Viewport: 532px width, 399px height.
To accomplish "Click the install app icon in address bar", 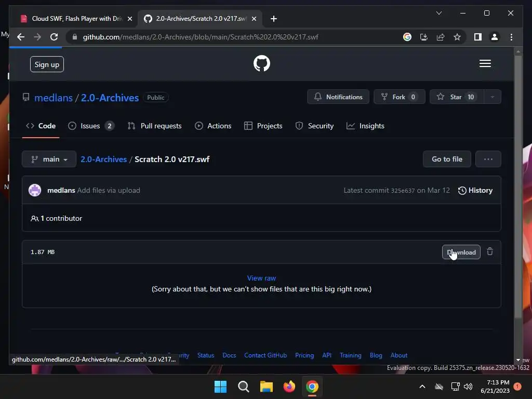I will [424, 37].
